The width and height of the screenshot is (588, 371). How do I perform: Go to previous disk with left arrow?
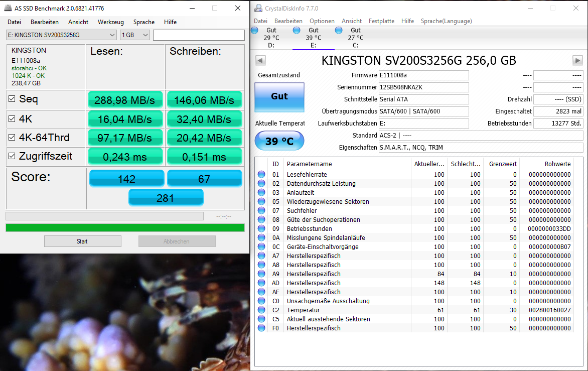click(260, 60)
